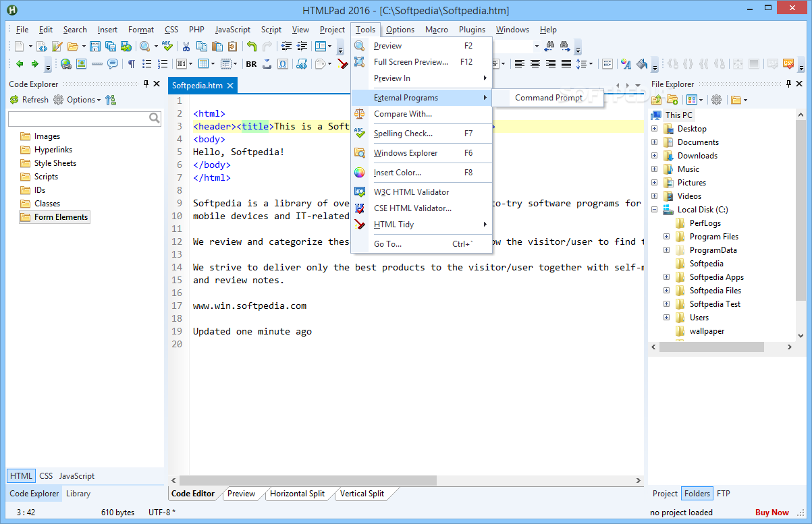This screenshot has height=524, width=812.
Task: Insert unordered bullet list icon
Action: (146, 64)
